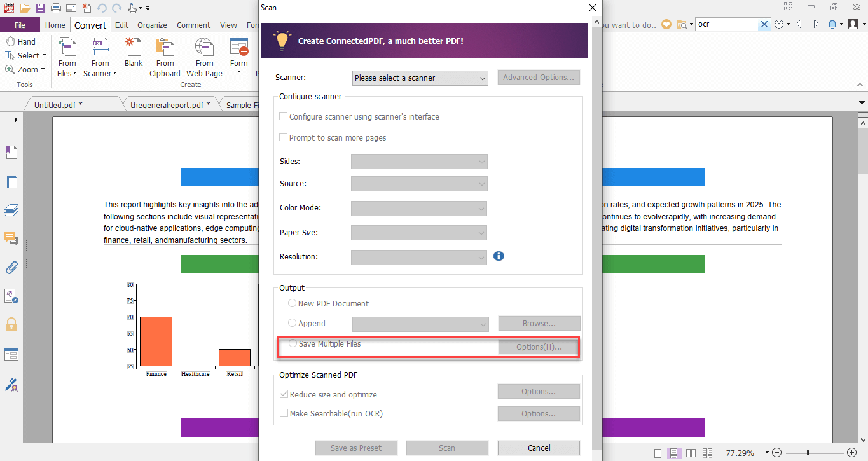The width and height of the screenshot is (868, 461).
Task: Expand the Color Mode dropdown
Action: point(419,209)
